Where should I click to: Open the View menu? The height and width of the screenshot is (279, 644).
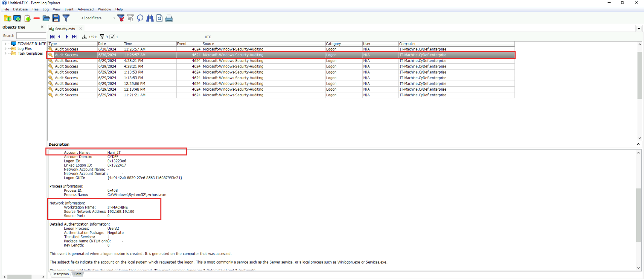[56, 9]
